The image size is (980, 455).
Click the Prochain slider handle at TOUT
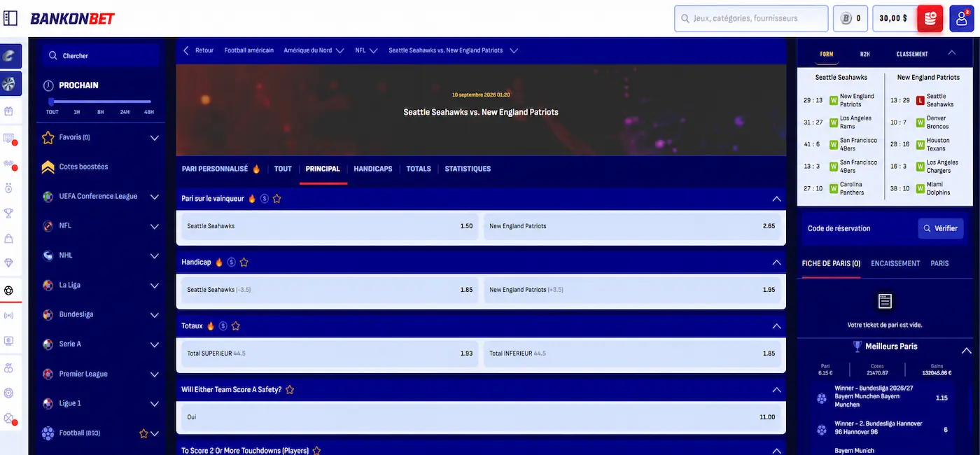(x=51, y=102)
